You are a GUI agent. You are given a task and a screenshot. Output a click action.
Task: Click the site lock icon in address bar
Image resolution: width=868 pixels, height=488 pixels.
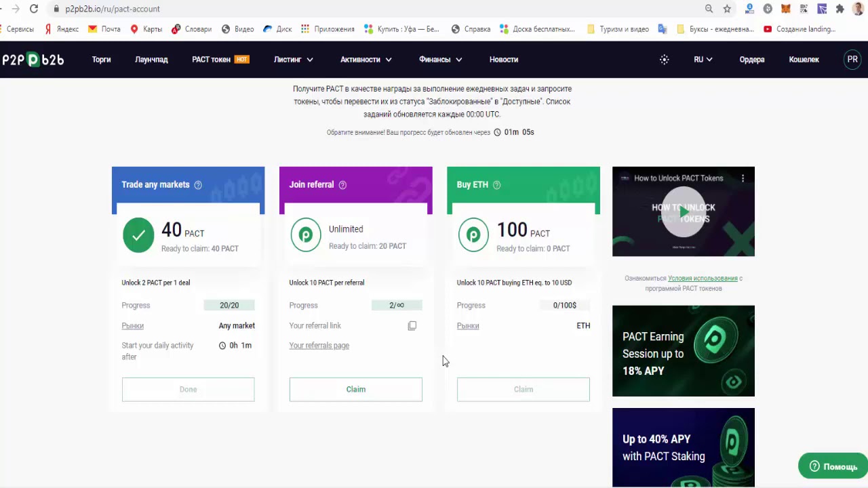(56, 9)
